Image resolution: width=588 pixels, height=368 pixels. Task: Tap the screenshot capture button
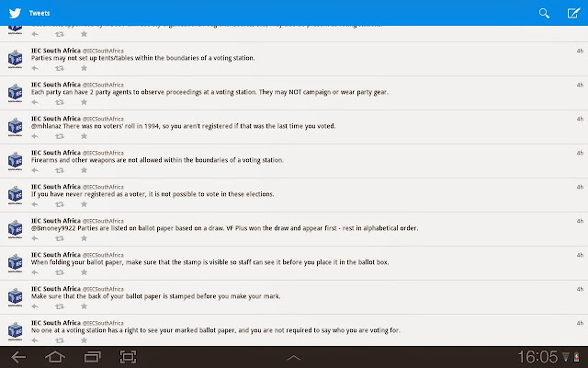pos(128,357)
